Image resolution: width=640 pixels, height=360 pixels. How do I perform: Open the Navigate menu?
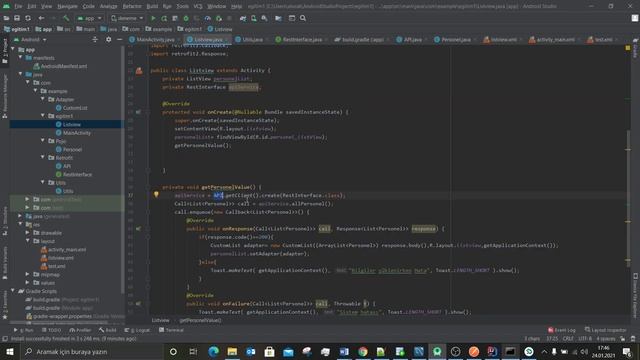[x=67, y=6]
